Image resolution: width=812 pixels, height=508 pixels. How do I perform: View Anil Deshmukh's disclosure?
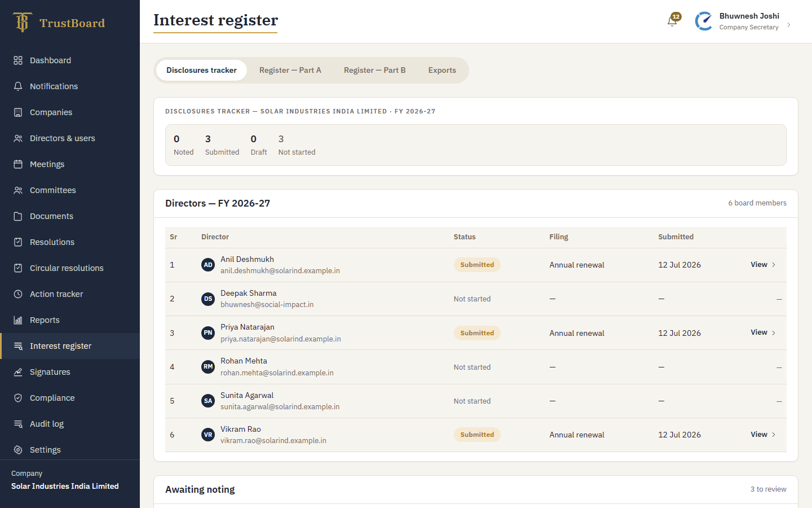(763, 265)
